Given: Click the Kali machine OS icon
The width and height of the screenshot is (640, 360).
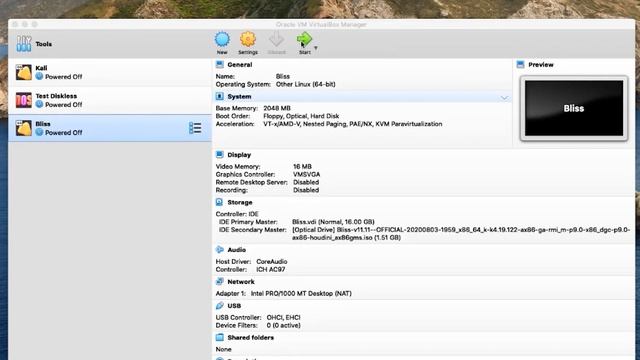Looking at the screenshot, I should 24,72.
